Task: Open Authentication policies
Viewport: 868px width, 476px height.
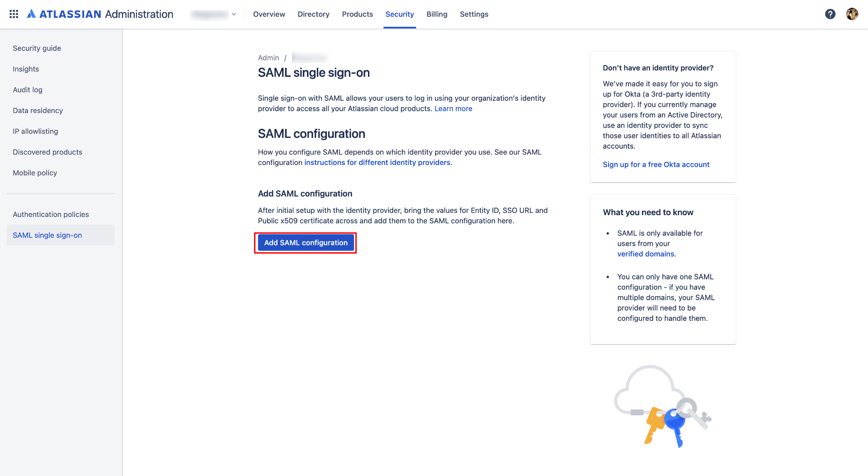Action: pos(61,215)
